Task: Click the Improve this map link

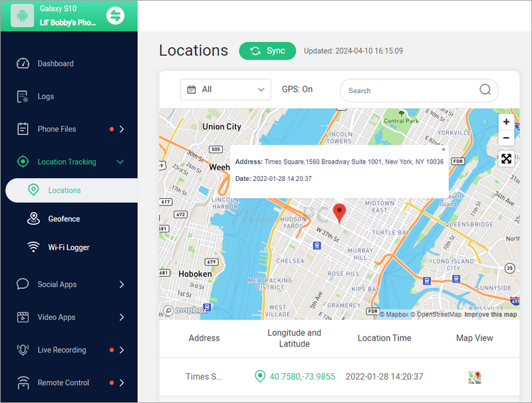Action: coord(491,315)
